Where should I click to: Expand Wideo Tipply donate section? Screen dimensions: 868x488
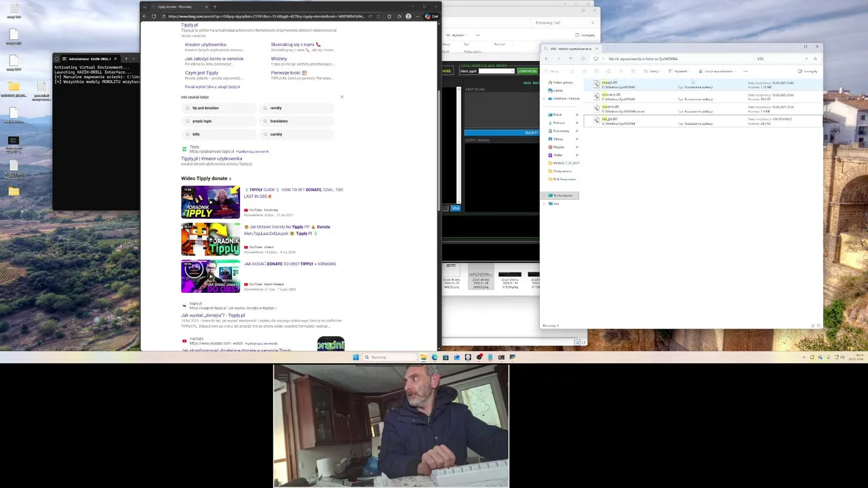[x=206, y=179]
